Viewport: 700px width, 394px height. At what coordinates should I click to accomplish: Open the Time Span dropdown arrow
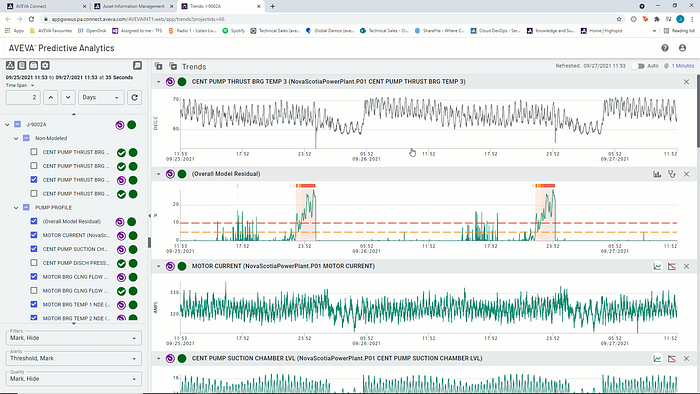pyautogui.click(x=33, y=85)
